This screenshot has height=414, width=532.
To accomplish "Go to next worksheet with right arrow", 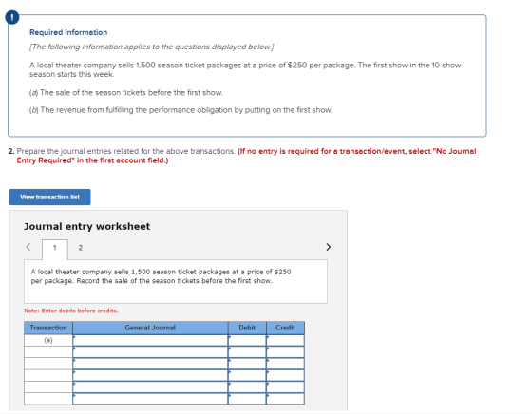I will coord(328,247).
